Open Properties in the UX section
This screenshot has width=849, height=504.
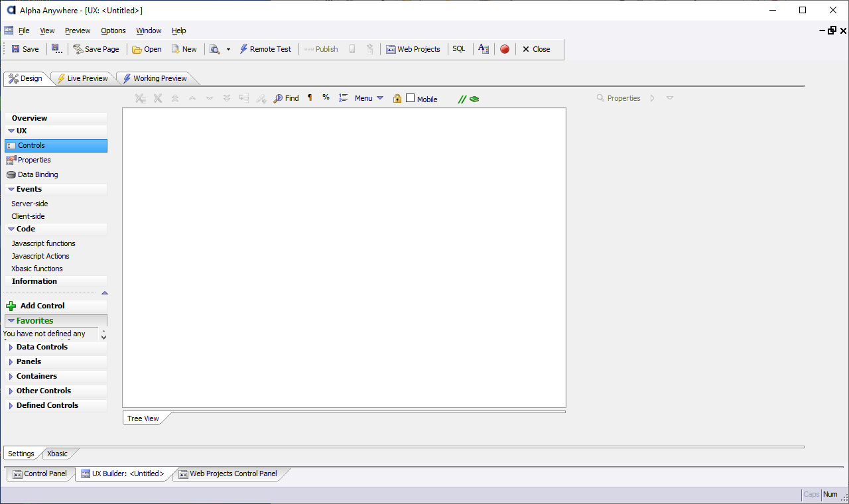pos(29,160)
